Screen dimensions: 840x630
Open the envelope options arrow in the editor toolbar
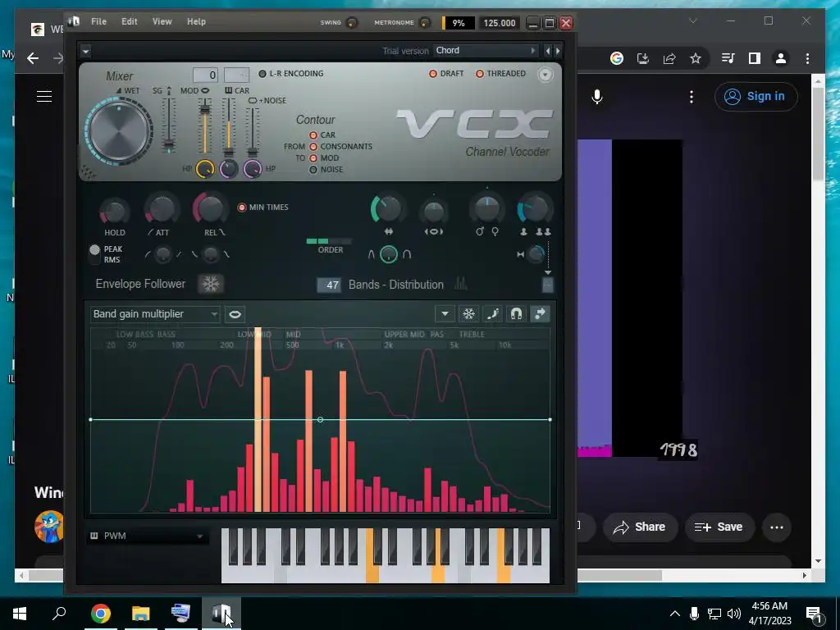click(445, 314)
